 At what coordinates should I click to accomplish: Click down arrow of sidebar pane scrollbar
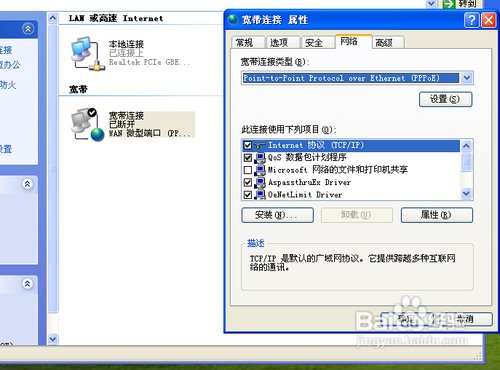click(x=53, y=339)
